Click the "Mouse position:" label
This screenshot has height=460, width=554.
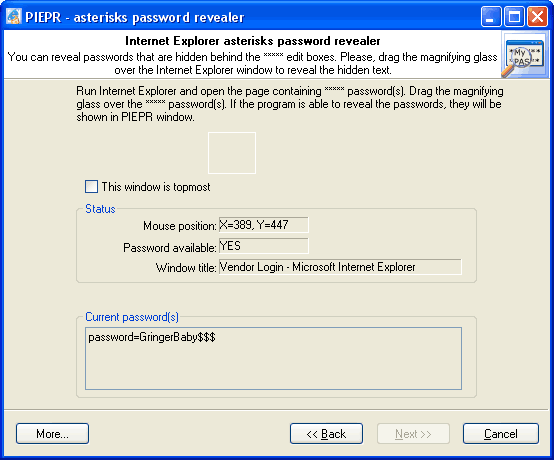[x=179, y=226]
